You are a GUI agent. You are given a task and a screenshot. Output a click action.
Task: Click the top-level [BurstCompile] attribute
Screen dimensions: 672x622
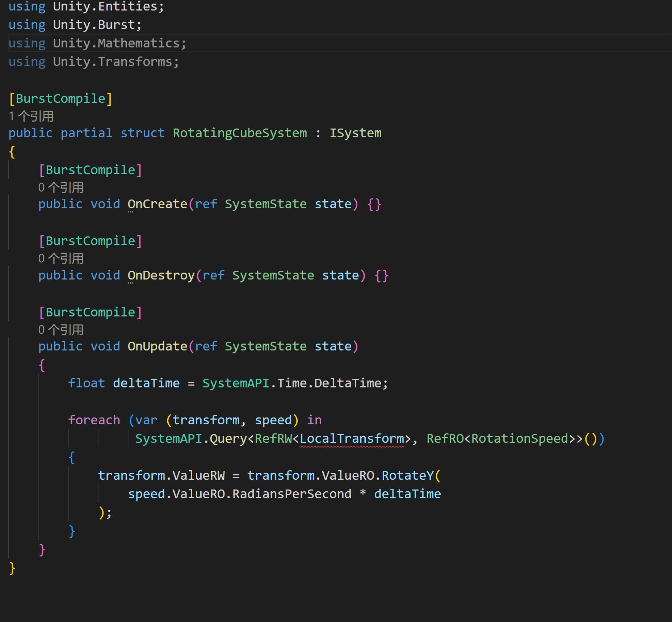(61, 98)
